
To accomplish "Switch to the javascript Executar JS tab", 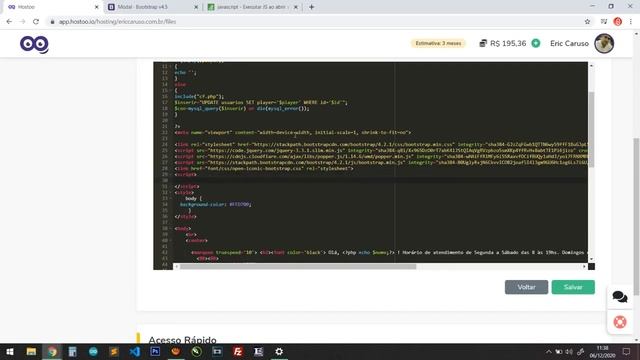I will tap(253, 7).
